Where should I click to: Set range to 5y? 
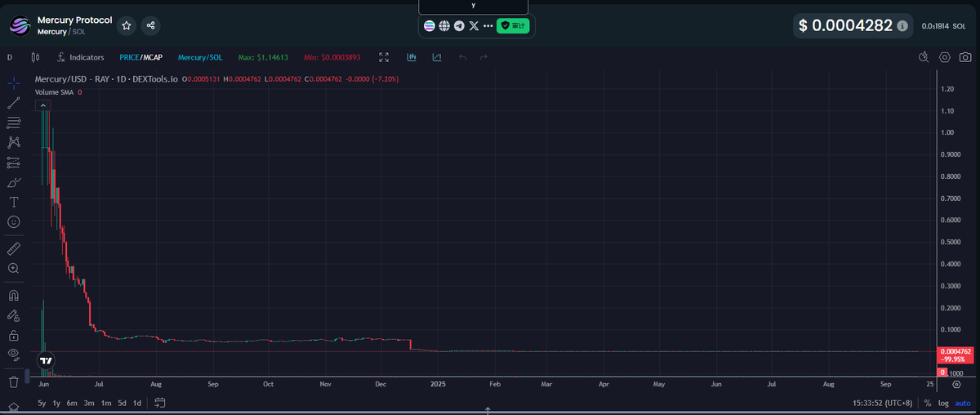tap(42, 403)
